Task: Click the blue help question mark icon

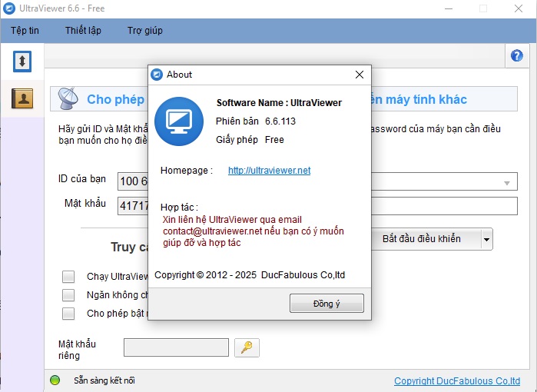Action: pyautogui.click(x=517, y=55)
